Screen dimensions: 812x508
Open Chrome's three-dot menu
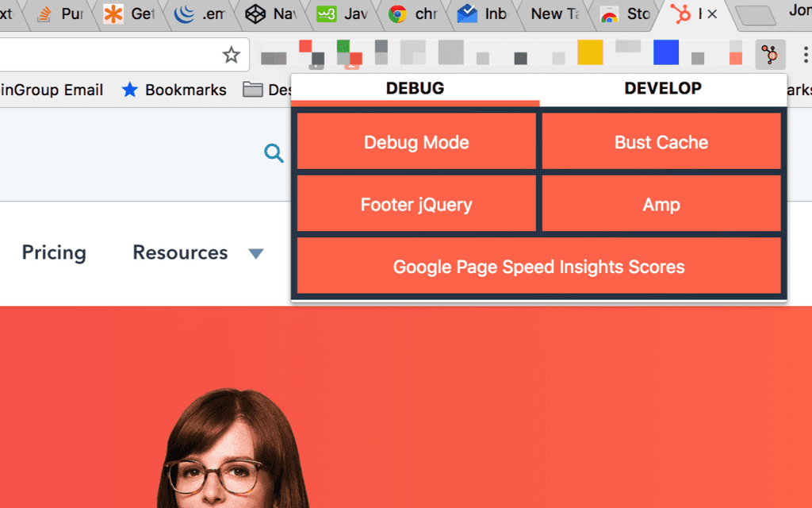click(806, 56)
